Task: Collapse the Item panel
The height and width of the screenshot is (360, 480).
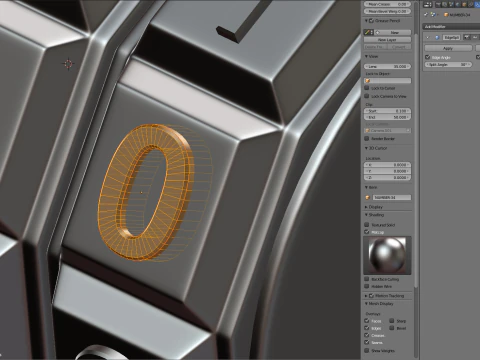Action: click(x=366, y=187)
